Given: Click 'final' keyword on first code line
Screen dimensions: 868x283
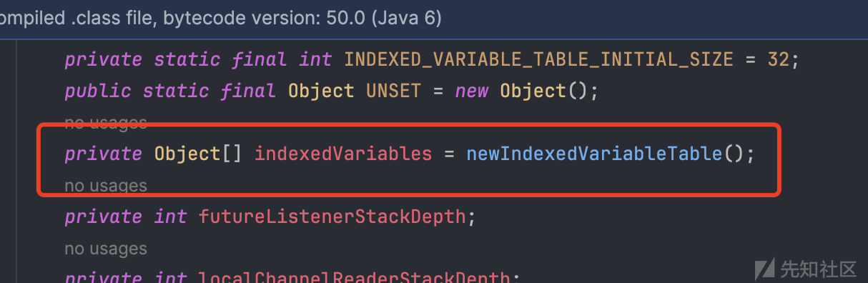Looking at the screenshot, I should (260, 59).
